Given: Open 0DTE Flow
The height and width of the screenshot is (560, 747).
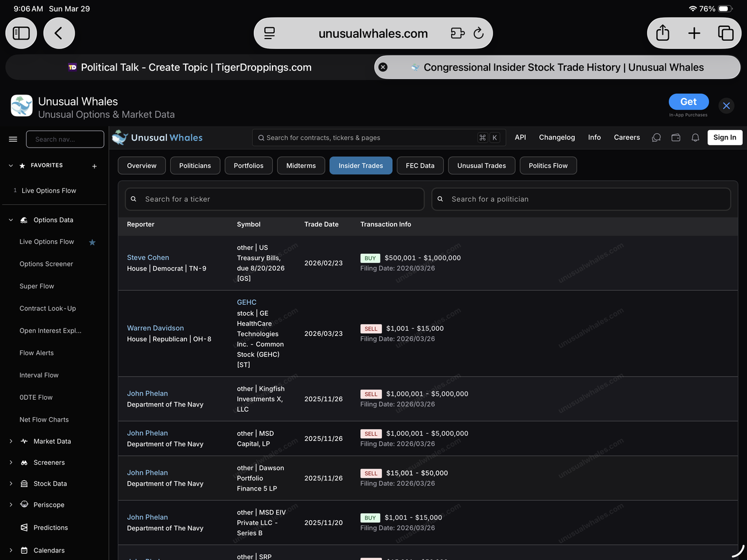Looking at the screenshot, I should (36, 397).
